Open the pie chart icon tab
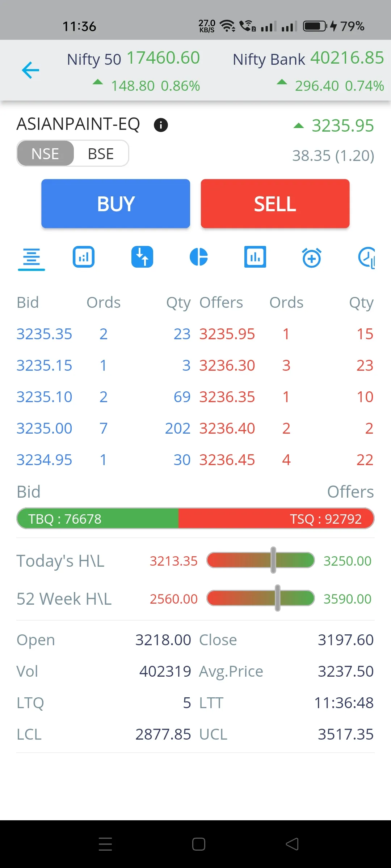Viewport: 391px width, 868px height. (199, 257)
